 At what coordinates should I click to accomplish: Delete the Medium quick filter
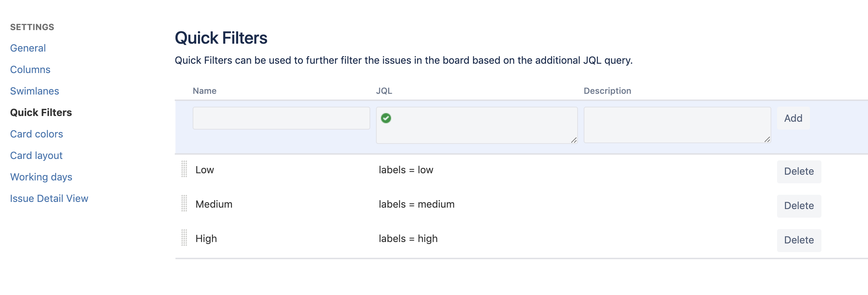[x=799, y=205]
